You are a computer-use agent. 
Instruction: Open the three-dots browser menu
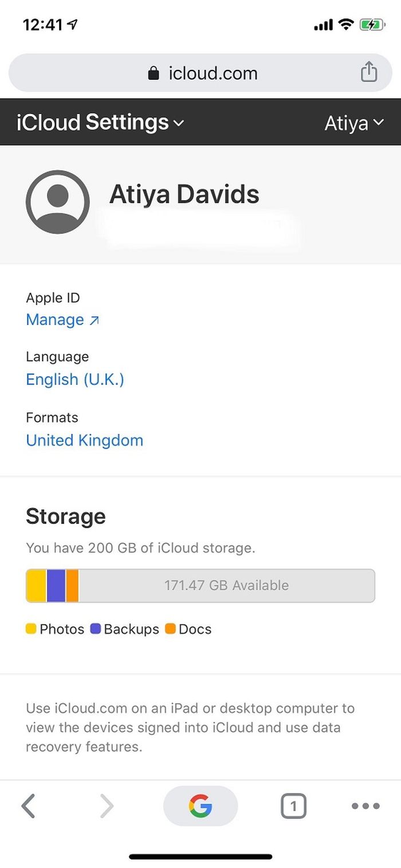(x=365, y=806)
